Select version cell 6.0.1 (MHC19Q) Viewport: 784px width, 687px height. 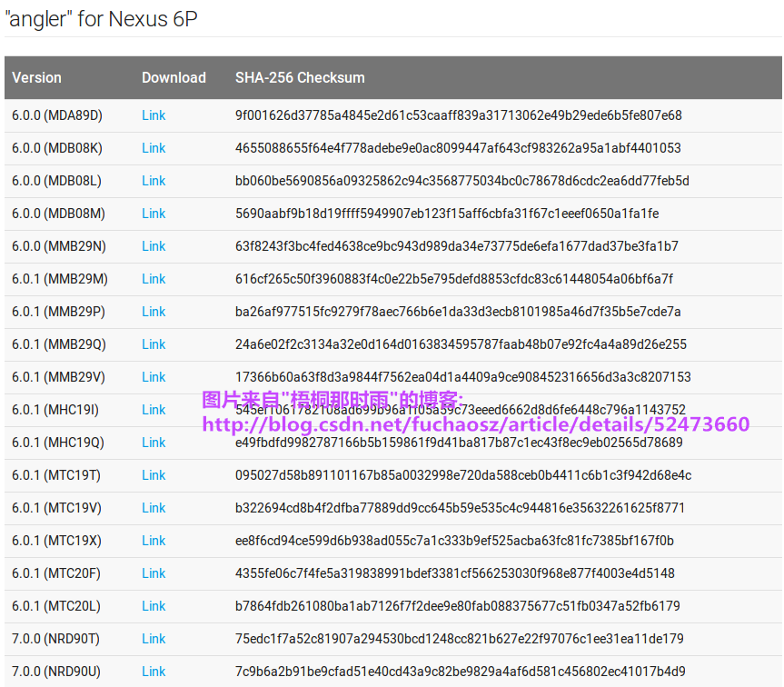coord(58,443)
